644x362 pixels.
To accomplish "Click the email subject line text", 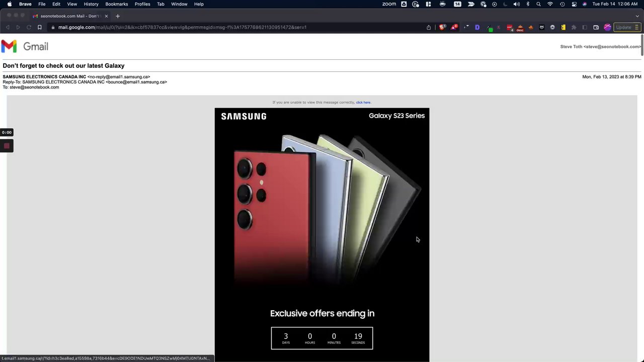I will (x=63, y=66).
